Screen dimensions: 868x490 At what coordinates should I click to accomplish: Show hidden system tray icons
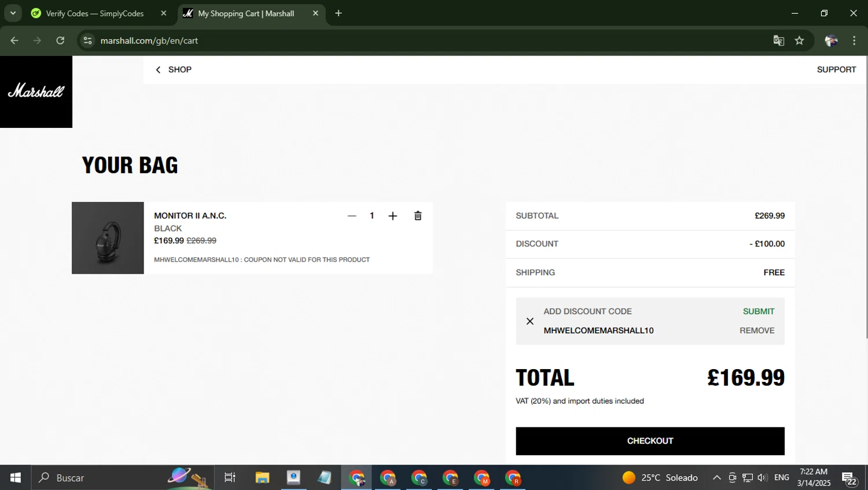click(716, 478)
